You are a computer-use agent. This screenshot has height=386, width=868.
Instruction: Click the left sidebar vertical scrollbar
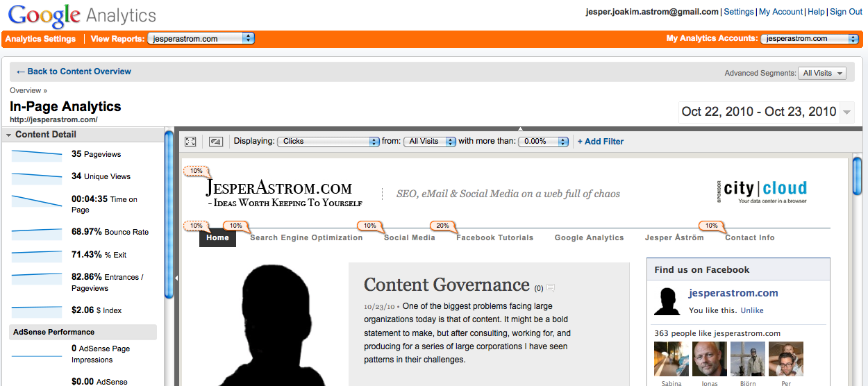point(169,215)
